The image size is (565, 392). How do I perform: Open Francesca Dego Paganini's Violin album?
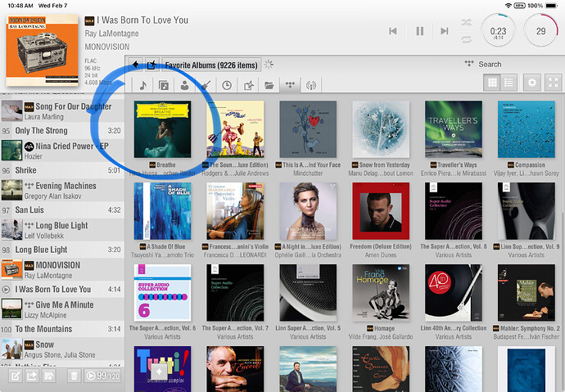click(235, 211)
